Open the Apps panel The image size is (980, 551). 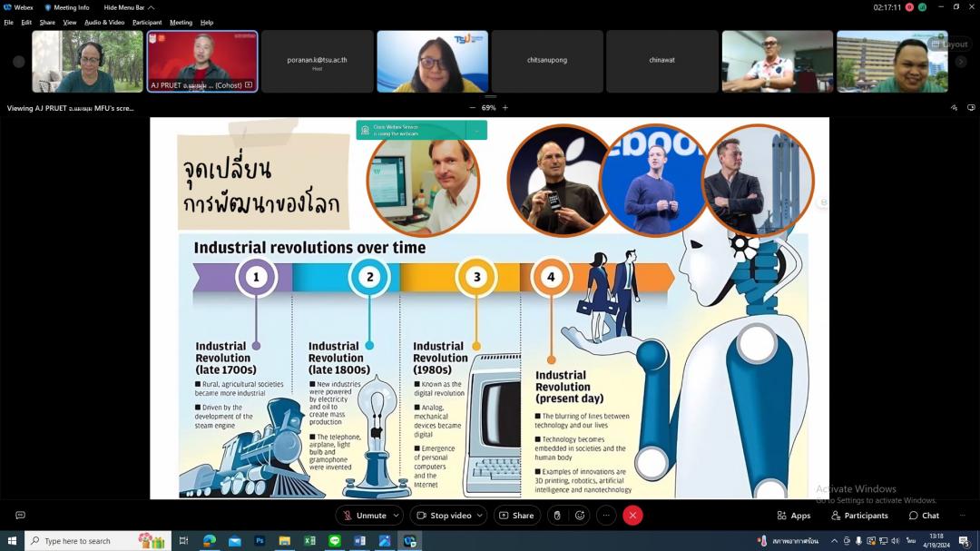click(794, 516)
